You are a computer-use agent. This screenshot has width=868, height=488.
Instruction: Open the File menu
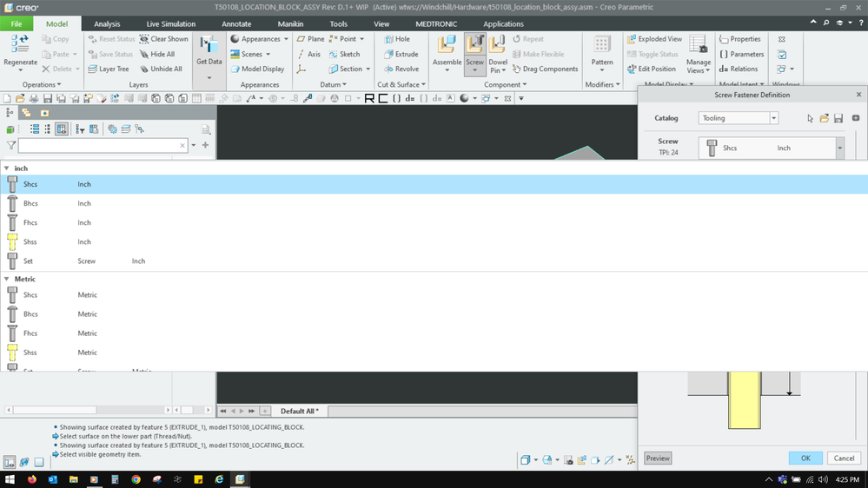tap(16, 23)
